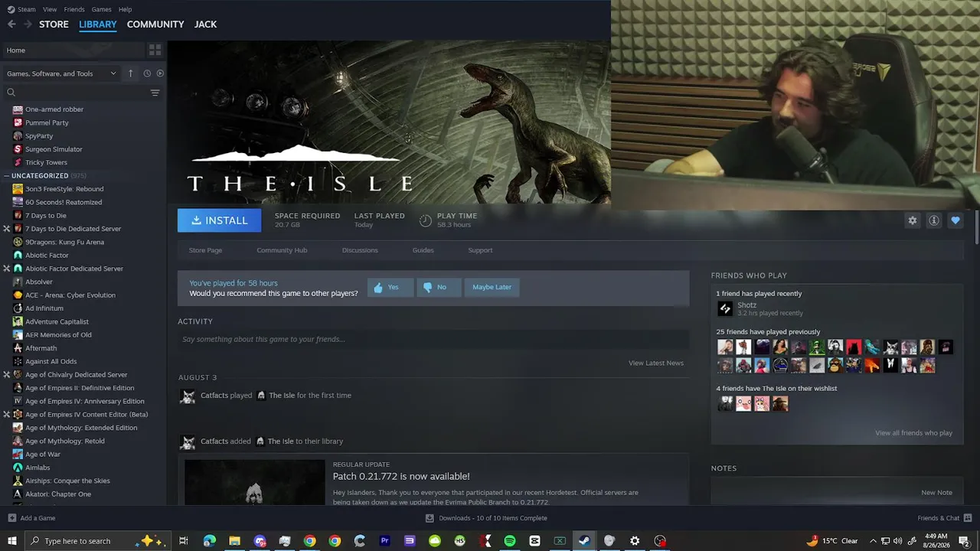Open the Community Hub link
Image resolution: width=980 pixels, height=551 pixels.
[282, 250]
